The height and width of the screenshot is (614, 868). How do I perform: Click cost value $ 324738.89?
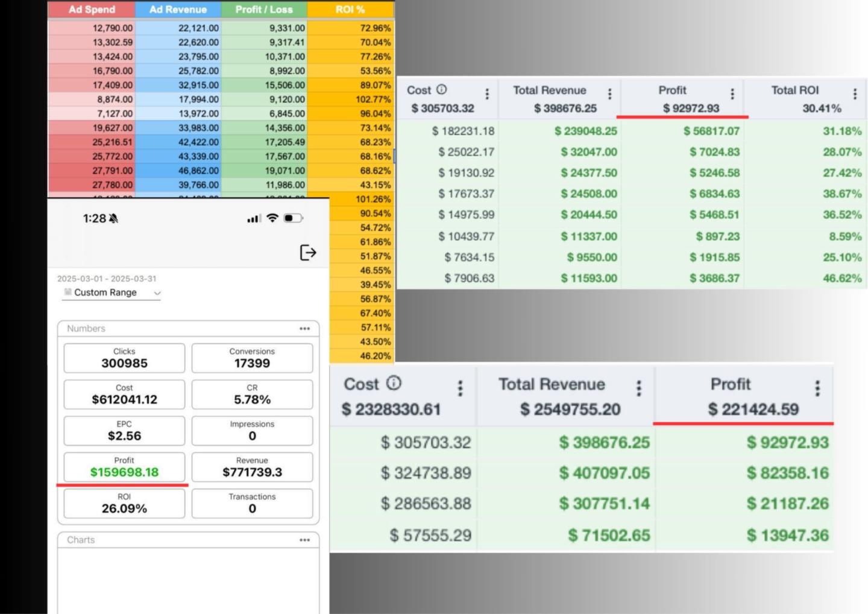tap(426, 473)
